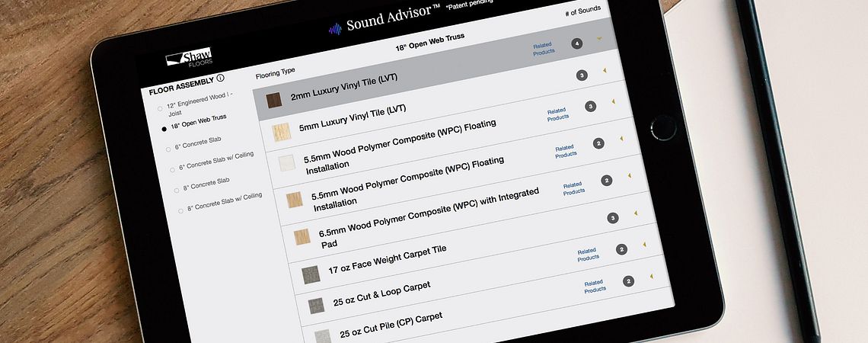Collapse the 2mm Luxury Vinyl Tile row chevron
868x343 pixels.
(x=599, y=39)
